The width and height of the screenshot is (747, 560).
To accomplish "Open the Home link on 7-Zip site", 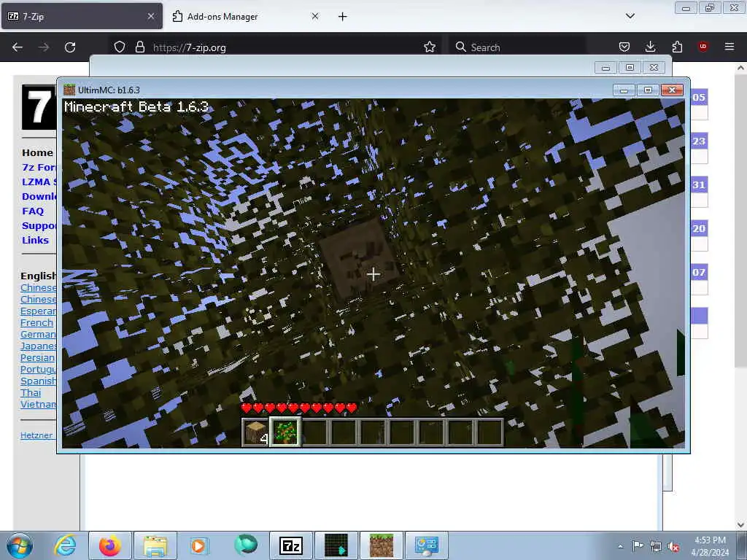I will pos(37,153).
